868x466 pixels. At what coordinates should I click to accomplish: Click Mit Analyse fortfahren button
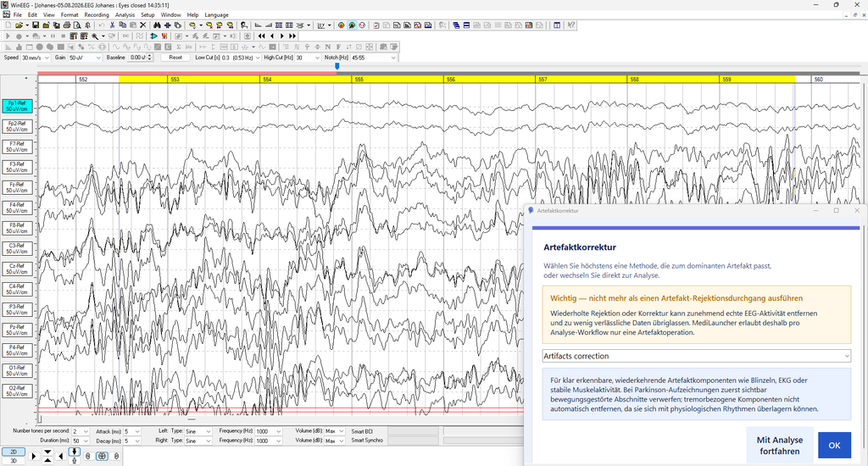tap(780, 445)
